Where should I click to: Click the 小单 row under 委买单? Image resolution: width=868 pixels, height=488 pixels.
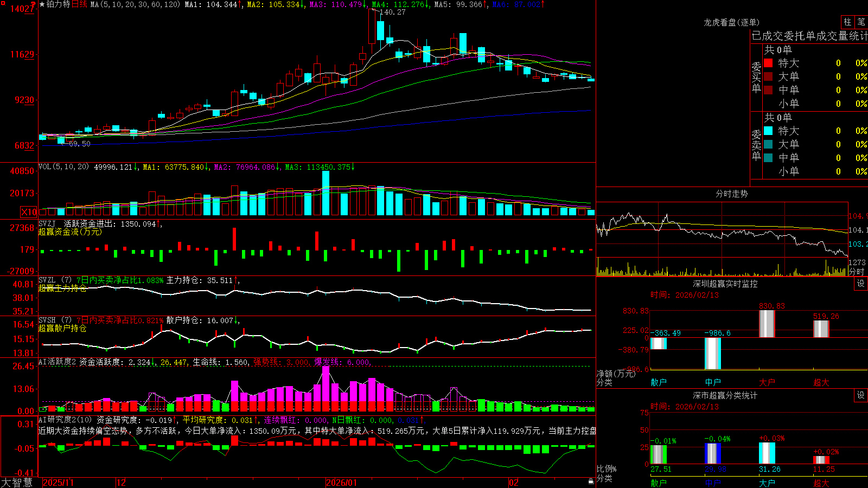(x=816, y=104)
